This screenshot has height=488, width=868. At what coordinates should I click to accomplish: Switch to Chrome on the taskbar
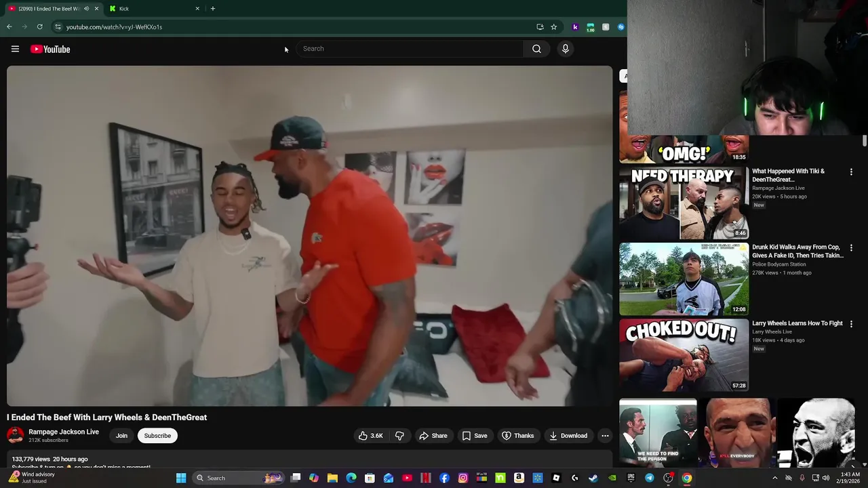(687, 478)
